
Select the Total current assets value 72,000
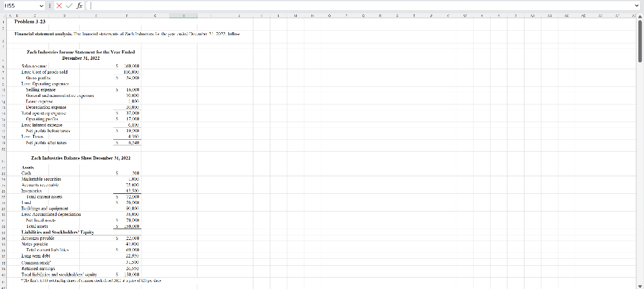(133, 197)
